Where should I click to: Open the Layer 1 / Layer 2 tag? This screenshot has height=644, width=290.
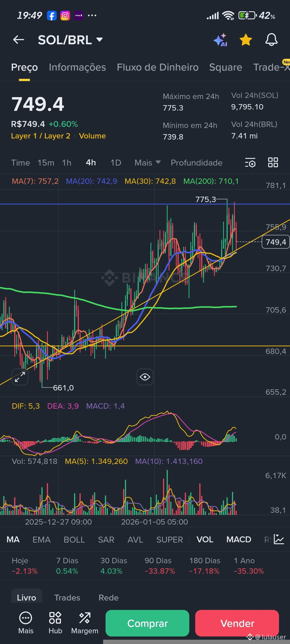point(41,136)
